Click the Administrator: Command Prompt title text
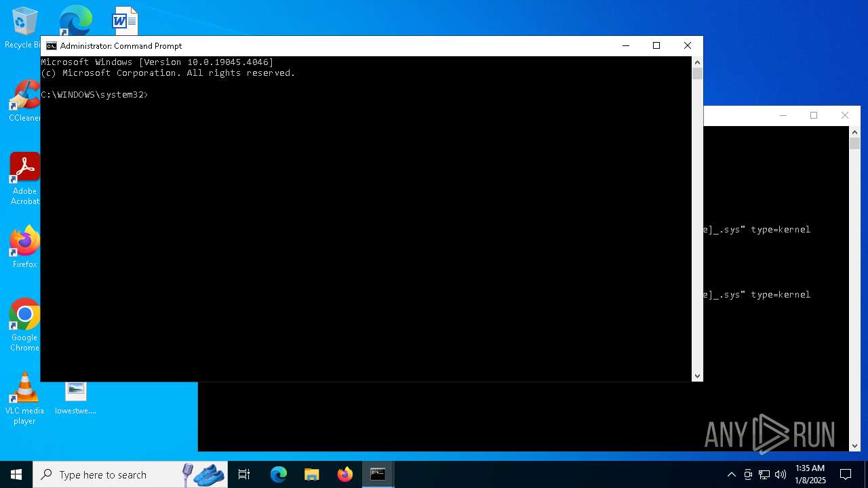Screen dimensions: 868x488 121,46
